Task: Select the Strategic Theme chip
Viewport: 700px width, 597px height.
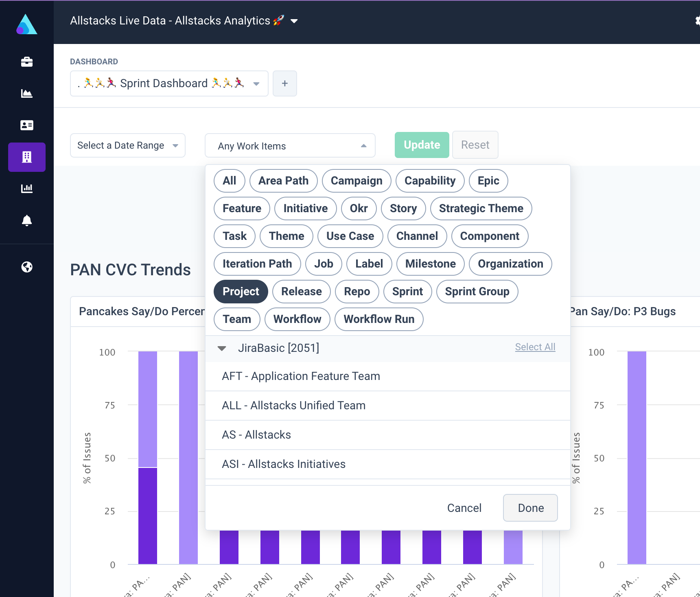Action: coord(481,209)
